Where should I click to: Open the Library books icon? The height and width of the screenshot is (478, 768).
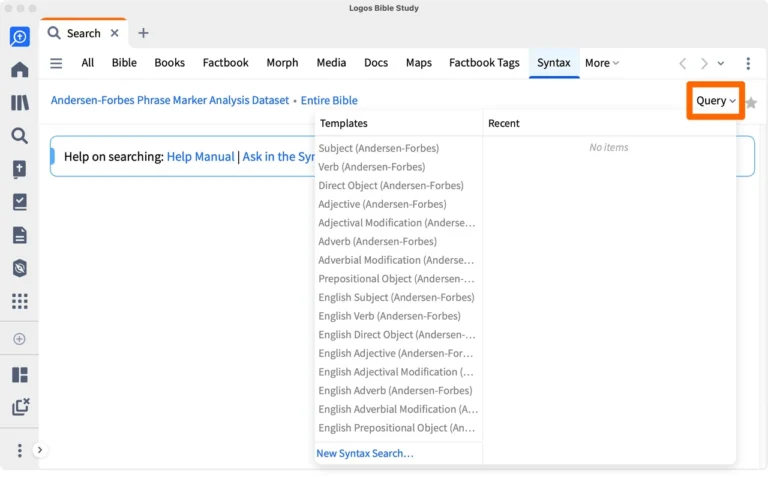click(x=20, y=103)
